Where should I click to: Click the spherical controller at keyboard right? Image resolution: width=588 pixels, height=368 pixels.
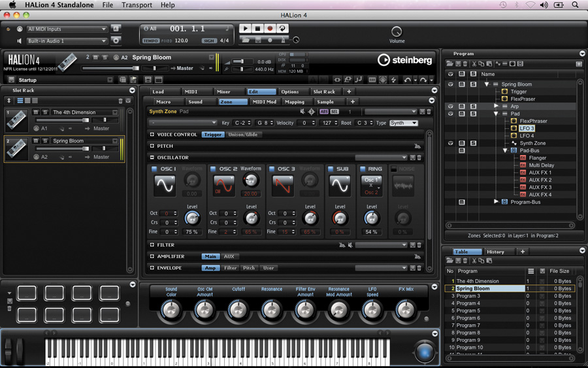tap(425, 352)
